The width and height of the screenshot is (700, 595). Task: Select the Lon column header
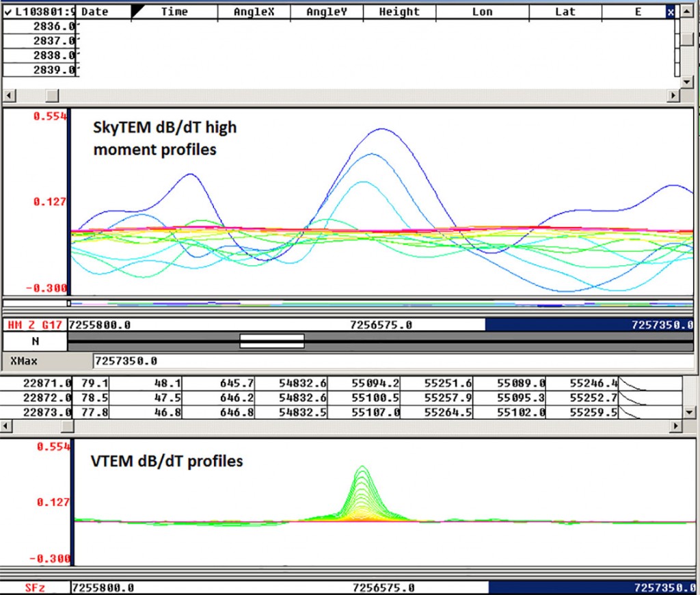pyautogui.click(x=483, y=11)
